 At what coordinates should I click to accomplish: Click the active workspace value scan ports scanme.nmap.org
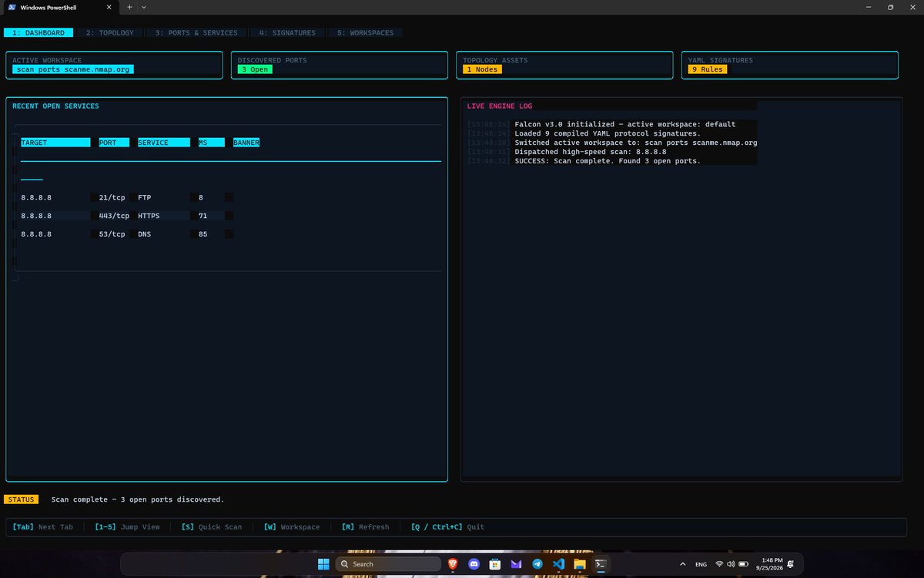(73, 69)
